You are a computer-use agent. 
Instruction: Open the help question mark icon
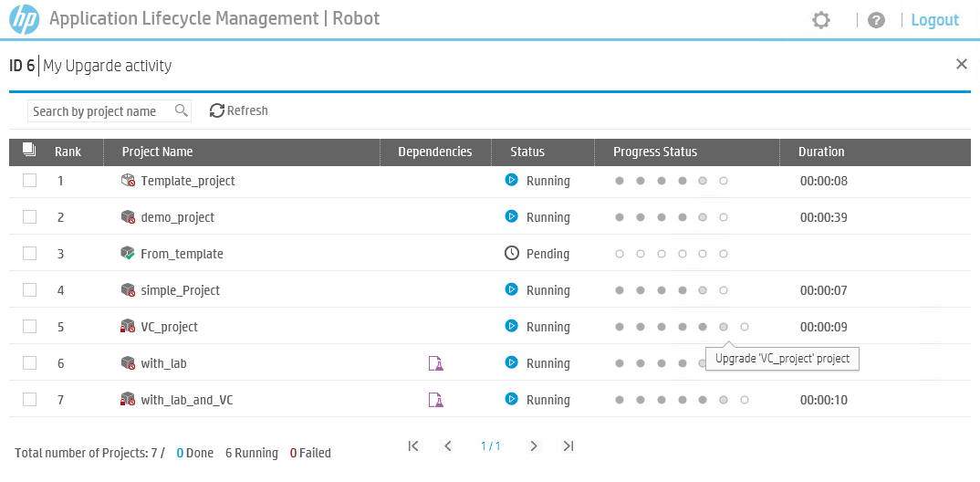point(876,20)
